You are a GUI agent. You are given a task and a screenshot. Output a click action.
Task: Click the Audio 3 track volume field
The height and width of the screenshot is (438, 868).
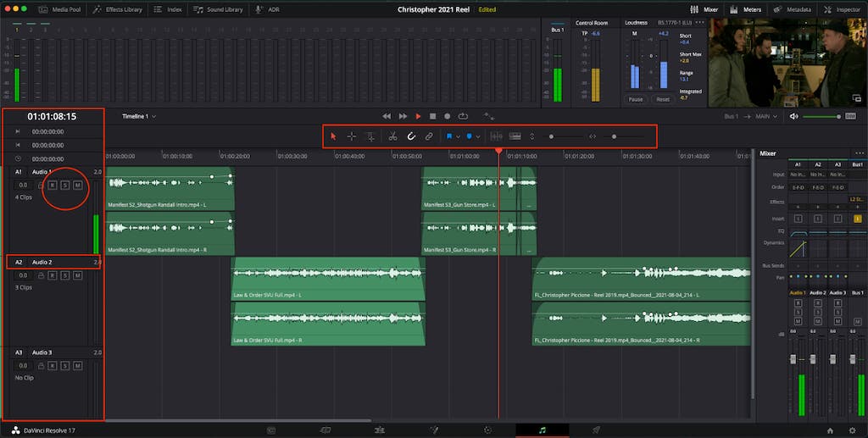23,365
